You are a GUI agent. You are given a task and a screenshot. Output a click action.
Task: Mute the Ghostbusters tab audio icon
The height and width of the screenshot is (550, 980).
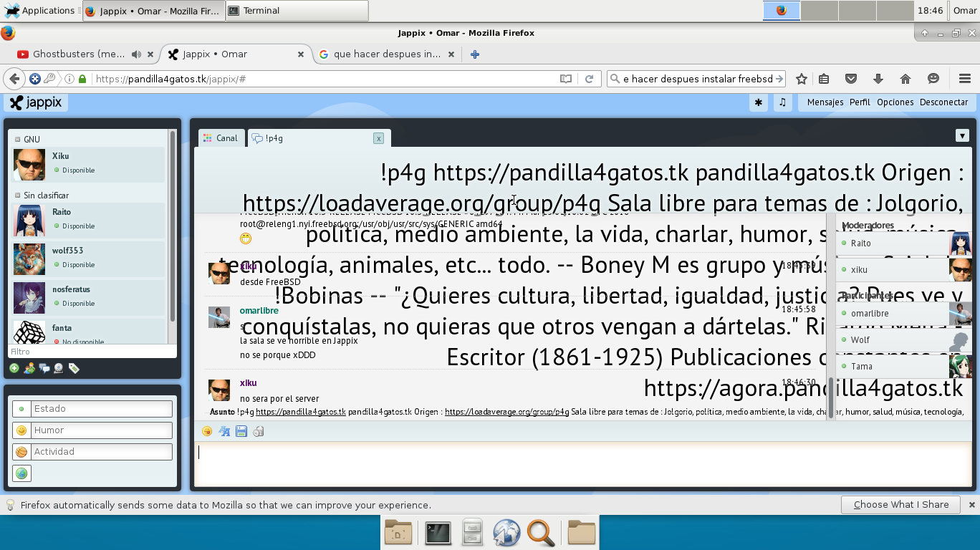point(136,54)
